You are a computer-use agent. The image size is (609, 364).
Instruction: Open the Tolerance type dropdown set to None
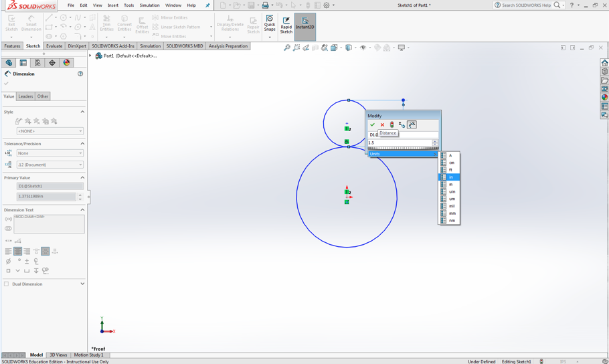coord(50,153)
